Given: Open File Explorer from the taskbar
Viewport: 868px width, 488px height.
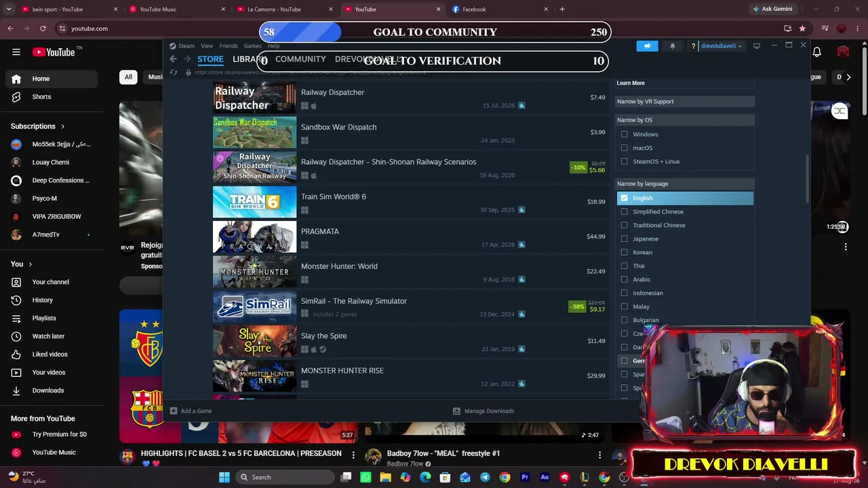Looking at the screenshot, I should coord(385,477).
